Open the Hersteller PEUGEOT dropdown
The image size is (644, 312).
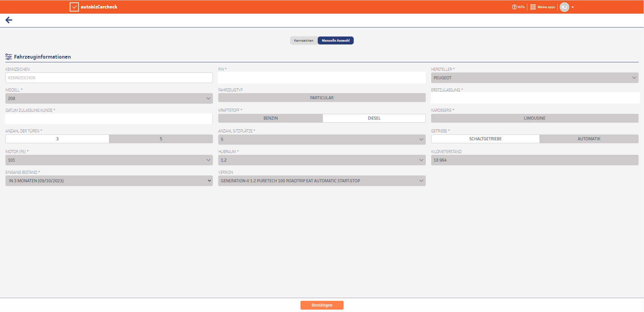[x=535, y=78]
